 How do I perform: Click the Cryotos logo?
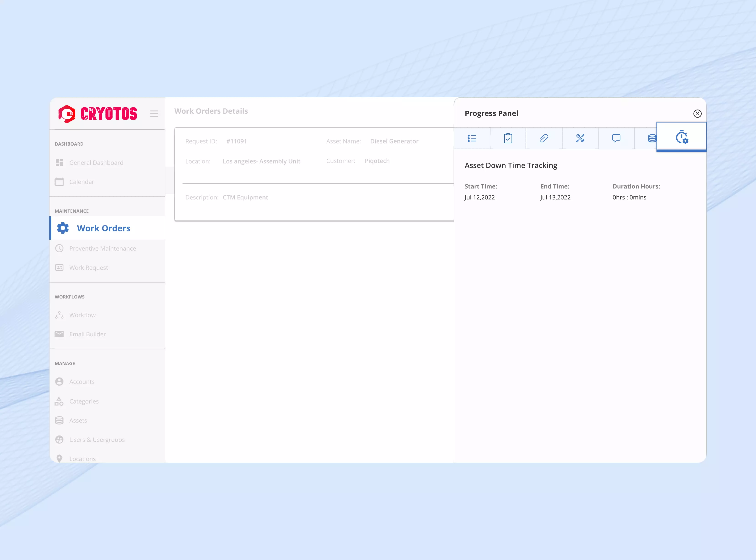[x=98, y=114]
